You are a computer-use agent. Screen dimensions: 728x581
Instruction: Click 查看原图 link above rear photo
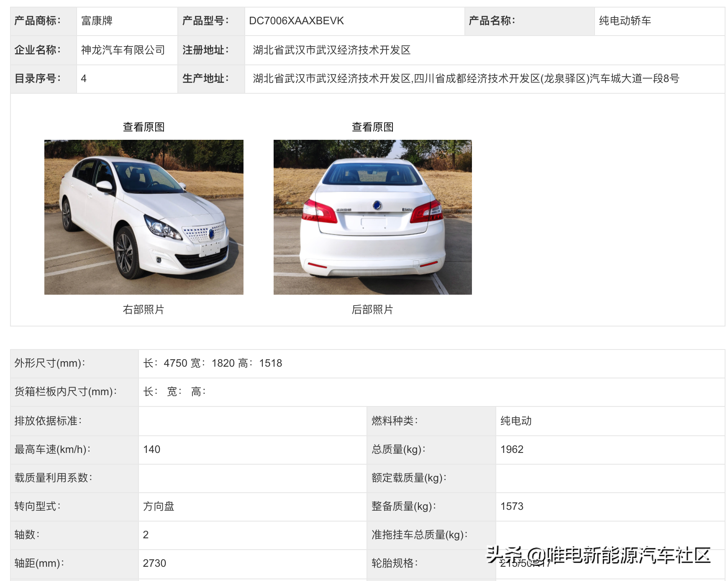(372, 127)
